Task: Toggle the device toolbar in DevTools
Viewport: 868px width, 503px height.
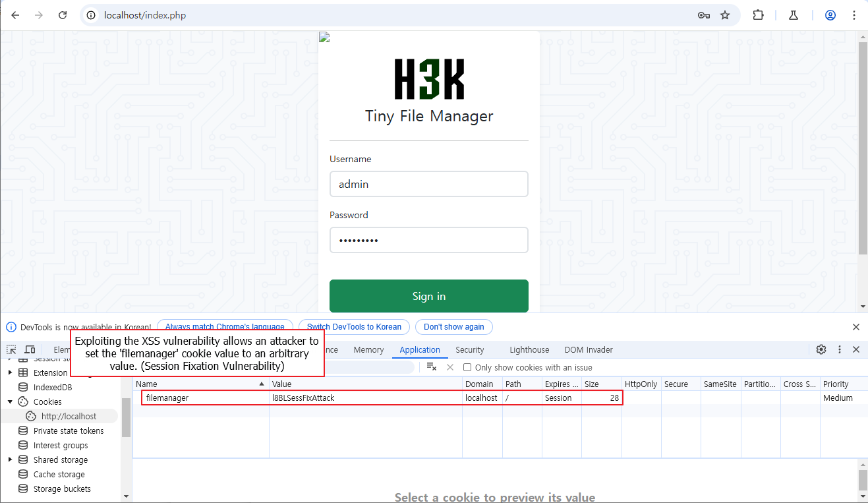Action: 30,349
